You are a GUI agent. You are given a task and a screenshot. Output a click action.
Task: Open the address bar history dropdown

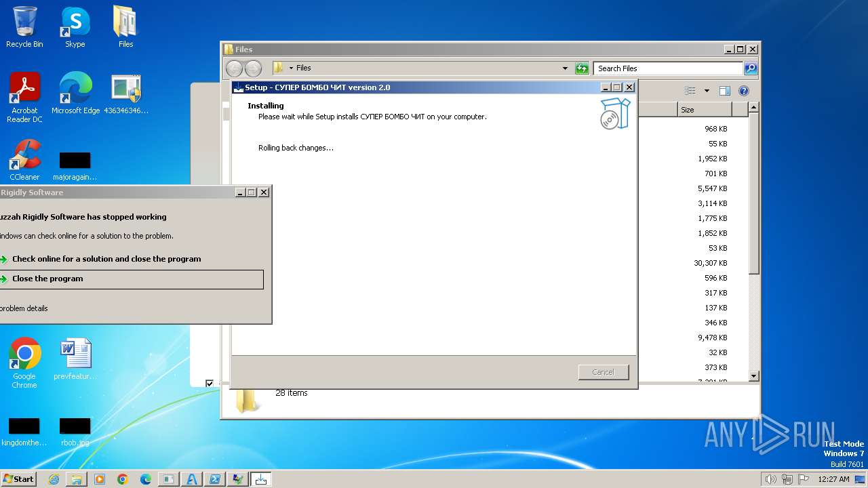click(565, 68)
